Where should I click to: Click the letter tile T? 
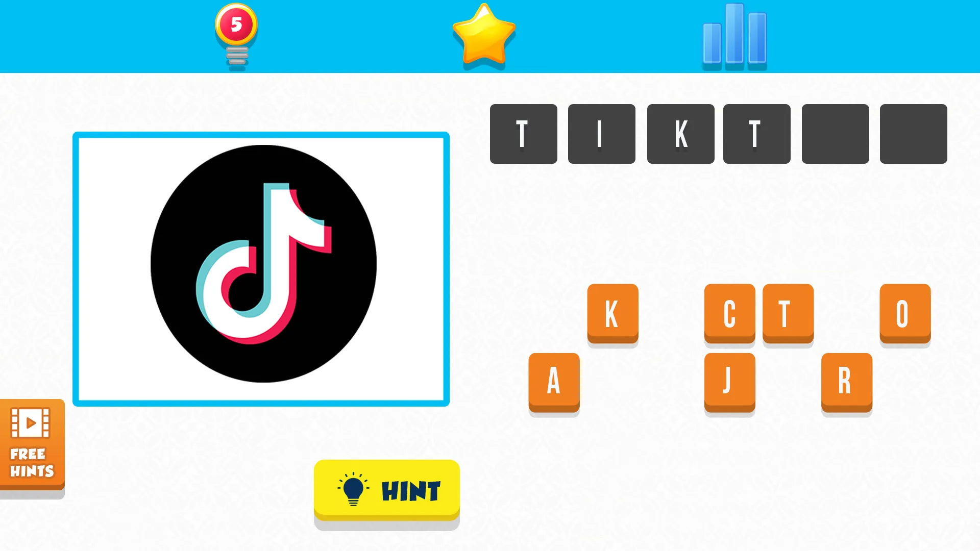point(788,312)
